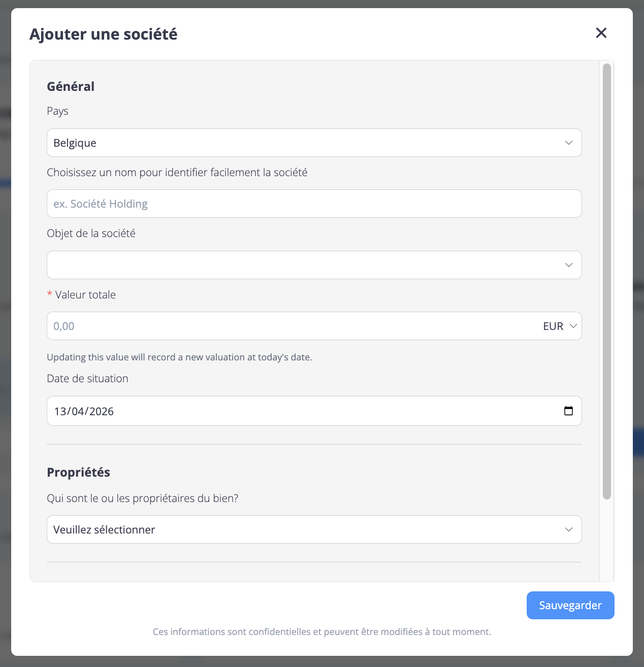
Task: Click the Pays dropdown chevron arrow
Action: tap(569, 143)
